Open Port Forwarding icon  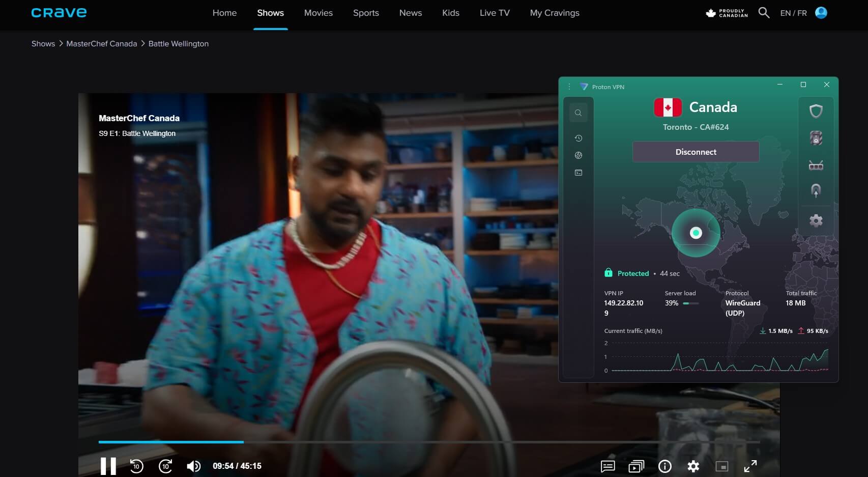click(816, 165)
